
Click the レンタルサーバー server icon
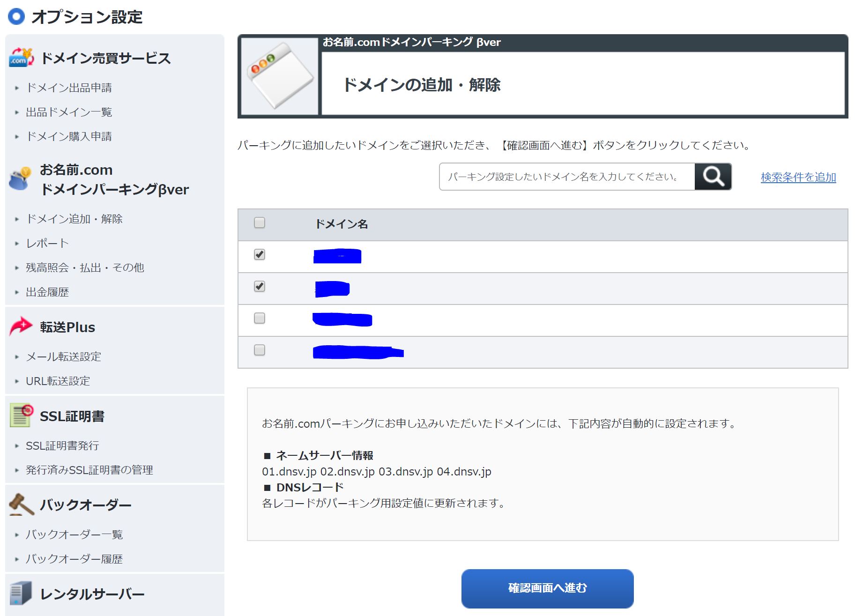(x=21, y=594)
